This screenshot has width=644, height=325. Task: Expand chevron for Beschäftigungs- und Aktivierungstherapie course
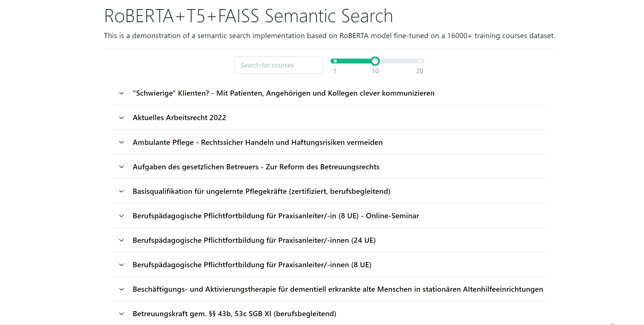click(121, 289)
